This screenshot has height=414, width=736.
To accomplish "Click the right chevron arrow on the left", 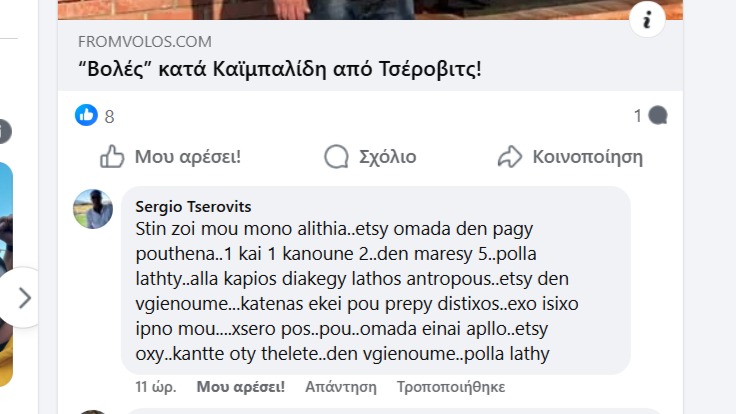I will click(25, 297).
